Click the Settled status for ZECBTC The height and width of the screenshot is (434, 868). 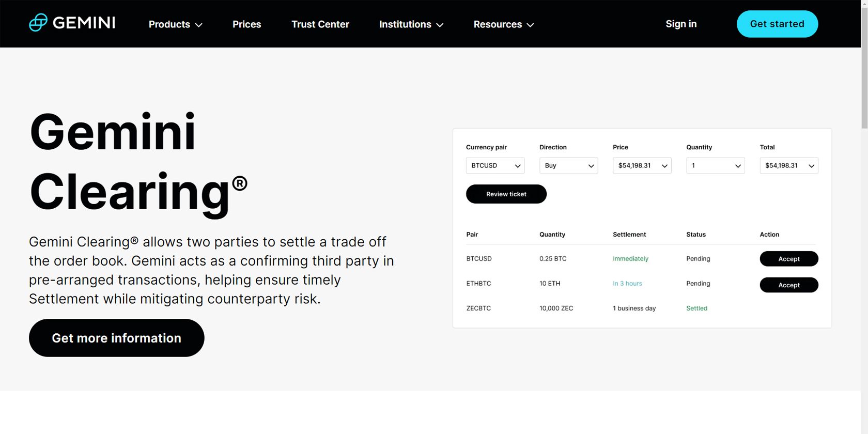(x=696, y=308)
